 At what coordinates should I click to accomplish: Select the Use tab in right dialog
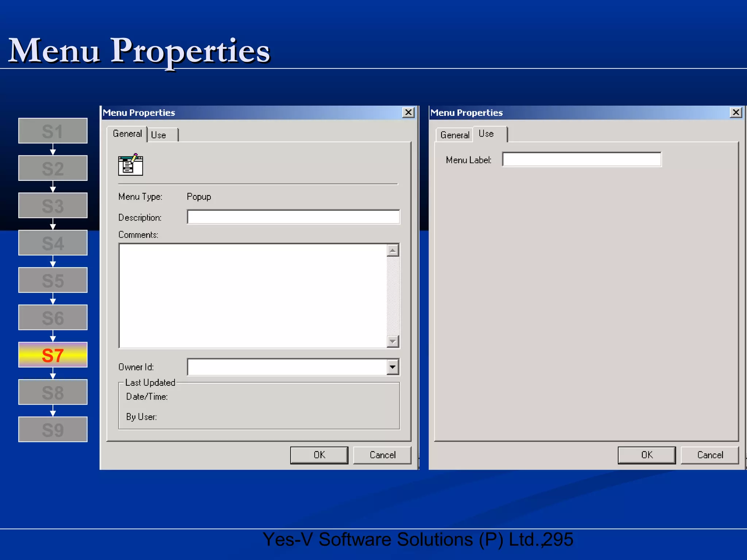click(x=489, y=134)
